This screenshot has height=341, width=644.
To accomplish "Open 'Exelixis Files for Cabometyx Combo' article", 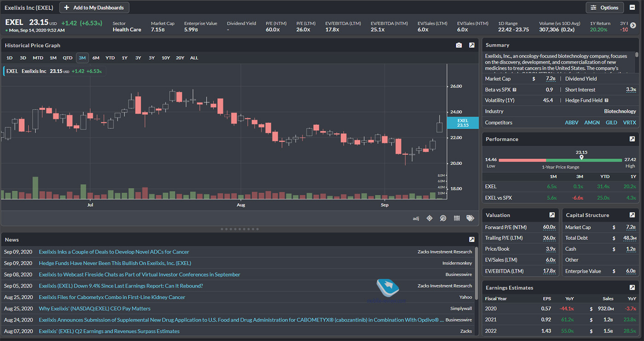I will point(112,297).
